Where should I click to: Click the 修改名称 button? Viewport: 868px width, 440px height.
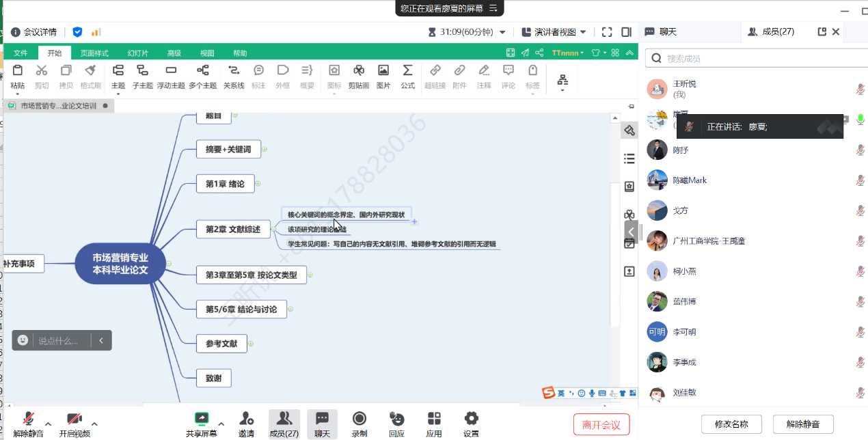click(x=731, y=424)
